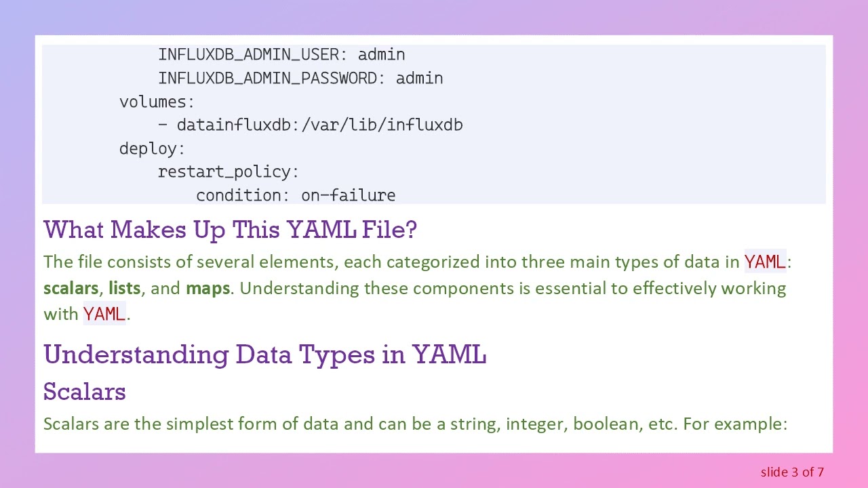The image size is (868, 488).
Task: Click the red YAML word before 'scalars'
Action: (765, 262)
